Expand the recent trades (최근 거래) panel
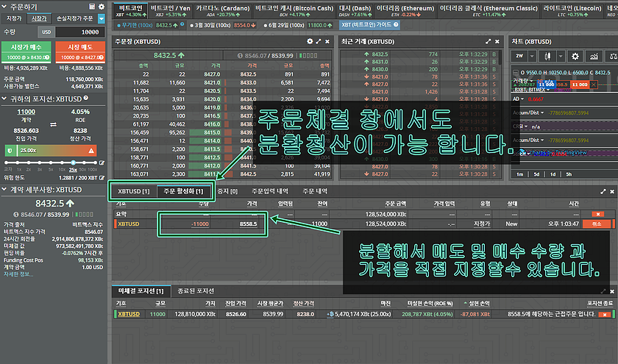 pyautogui.click(x=488, y=42)
